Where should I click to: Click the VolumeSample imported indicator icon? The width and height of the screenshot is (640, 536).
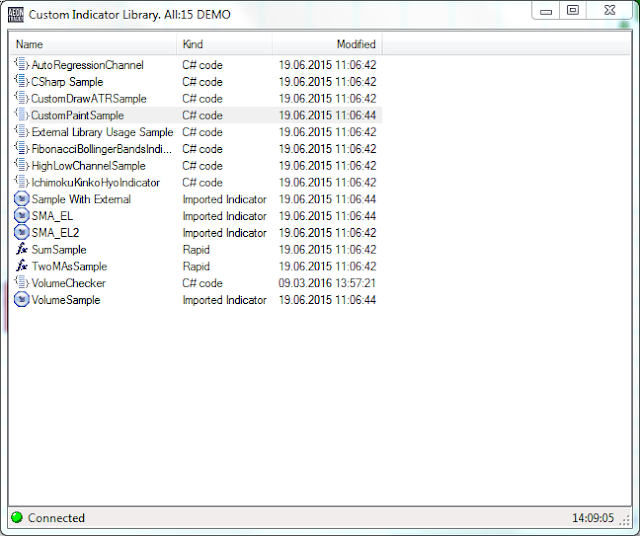[x=22, y=300]
